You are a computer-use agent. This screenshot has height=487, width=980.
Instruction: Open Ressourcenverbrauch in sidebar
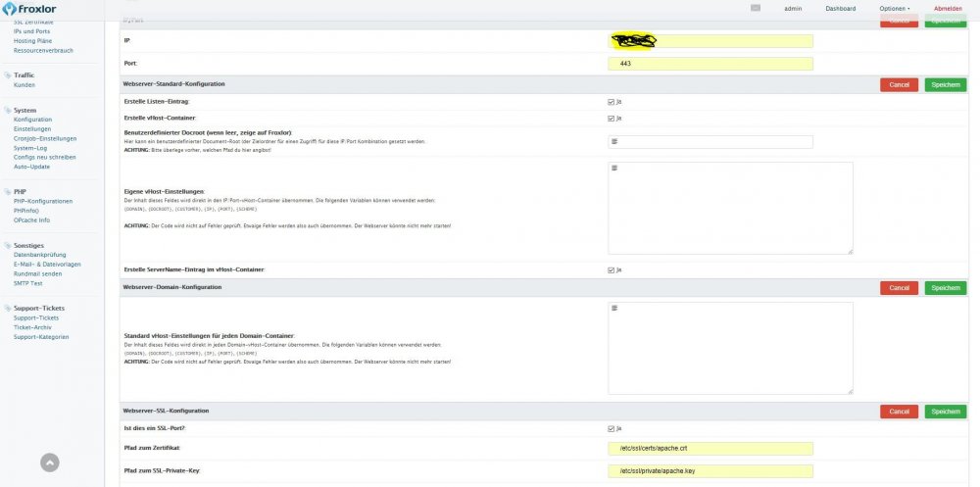43,51
